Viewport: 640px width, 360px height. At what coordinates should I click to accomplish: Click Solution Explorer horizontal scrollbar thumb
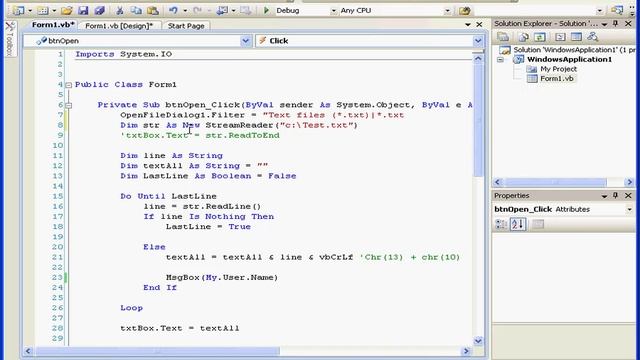click(x=556, y=182)
